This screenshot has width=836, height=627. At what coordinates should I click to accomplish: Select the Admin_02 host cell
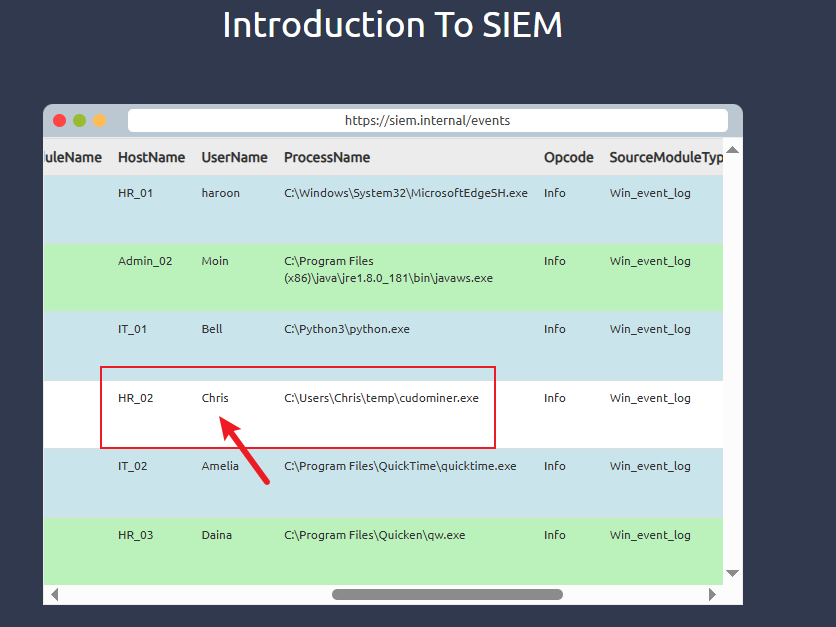pyautogui.click(x=145, y=261)
